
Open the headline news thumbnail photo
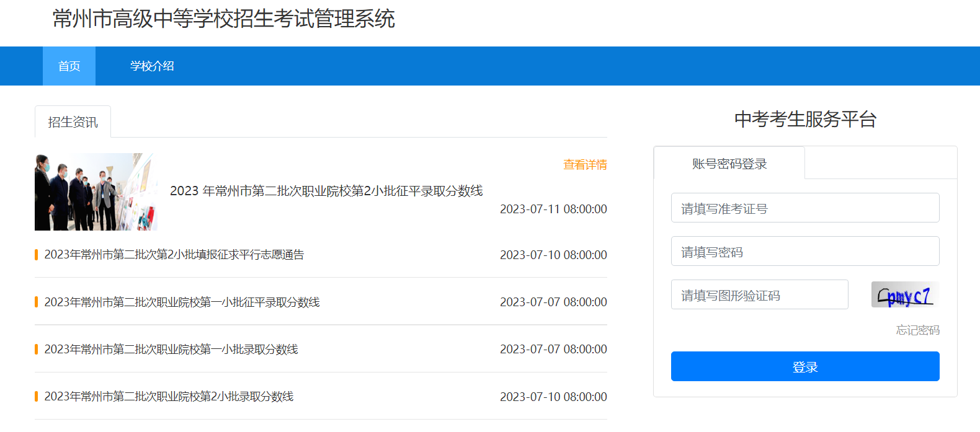pos(96,192)
